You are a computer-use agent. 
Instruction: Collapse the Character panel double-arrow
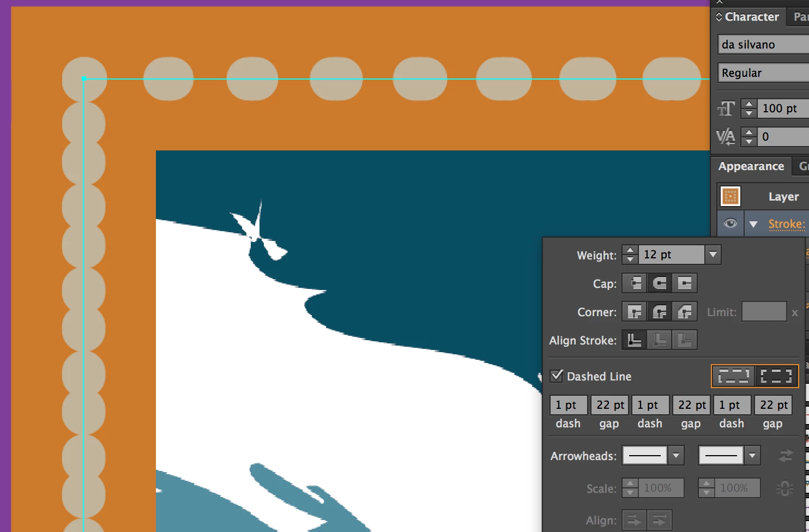point(719,17)
